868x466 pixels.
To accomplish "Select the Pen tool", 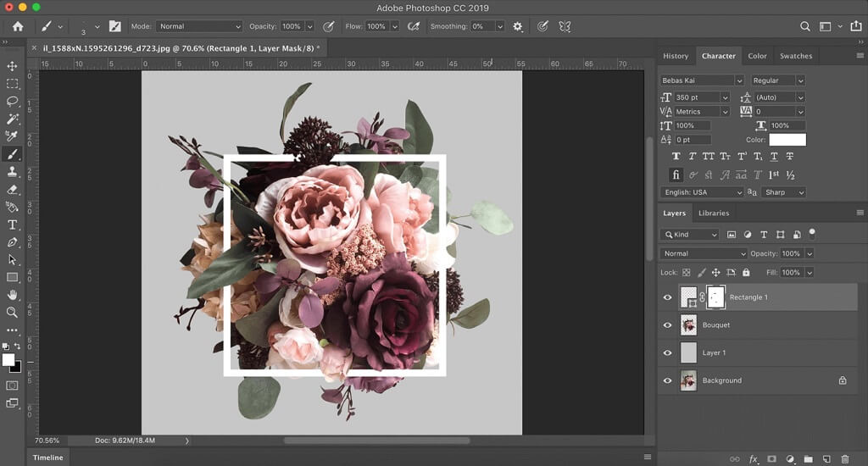I will tap(12, 241).
